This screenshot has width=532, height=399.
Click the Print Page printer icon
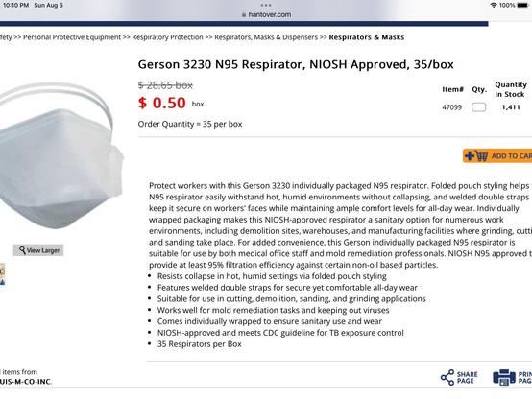click(504, 377)
